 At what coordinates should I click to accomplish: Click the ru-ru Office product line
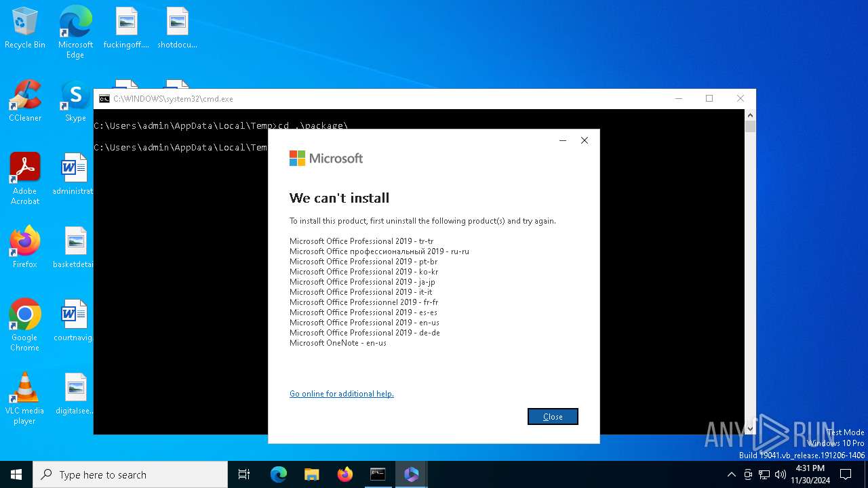(x=379, y=251)
